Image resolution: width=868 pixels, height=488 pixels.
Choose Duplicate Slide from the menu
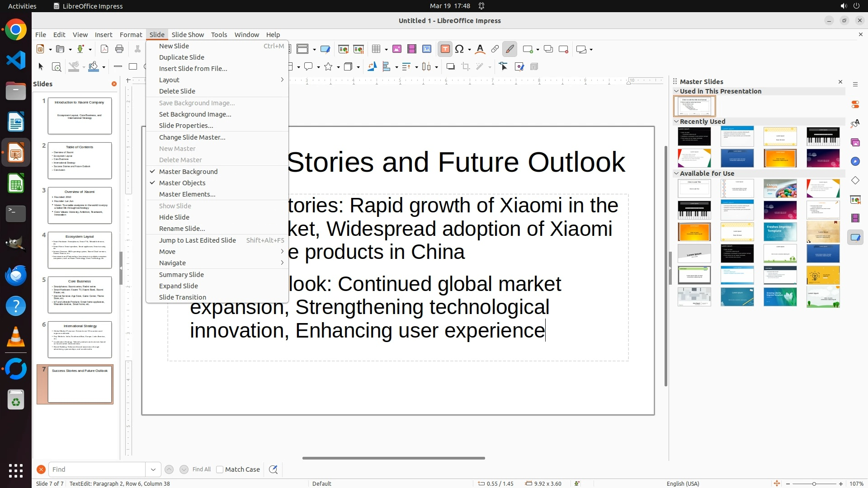pyautogui.click(x=182, y=57)
